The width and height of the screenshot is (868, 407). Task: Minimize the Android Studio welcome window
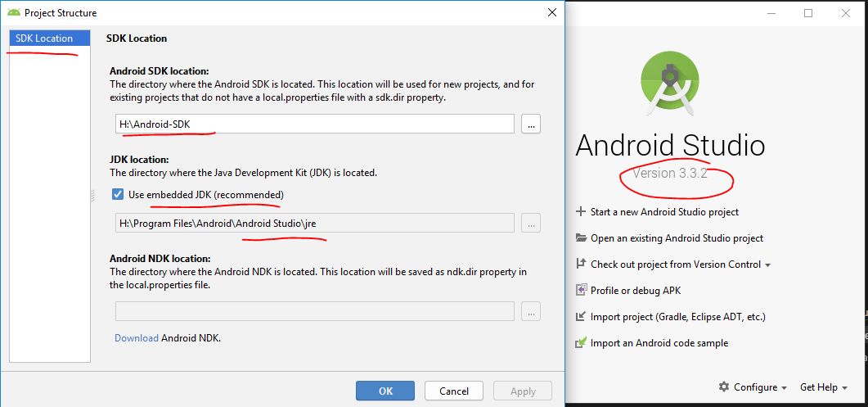[772, 14]
